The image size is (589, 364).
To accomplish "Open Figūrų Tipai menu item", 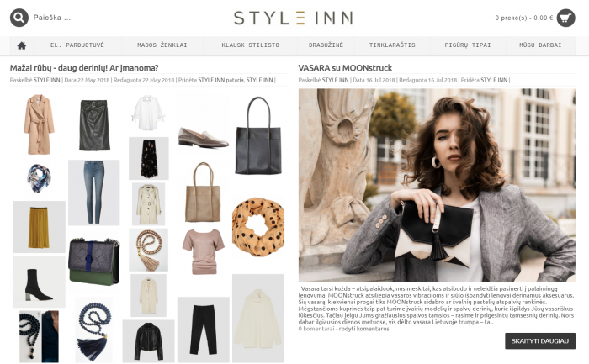I will click(468, 45).
